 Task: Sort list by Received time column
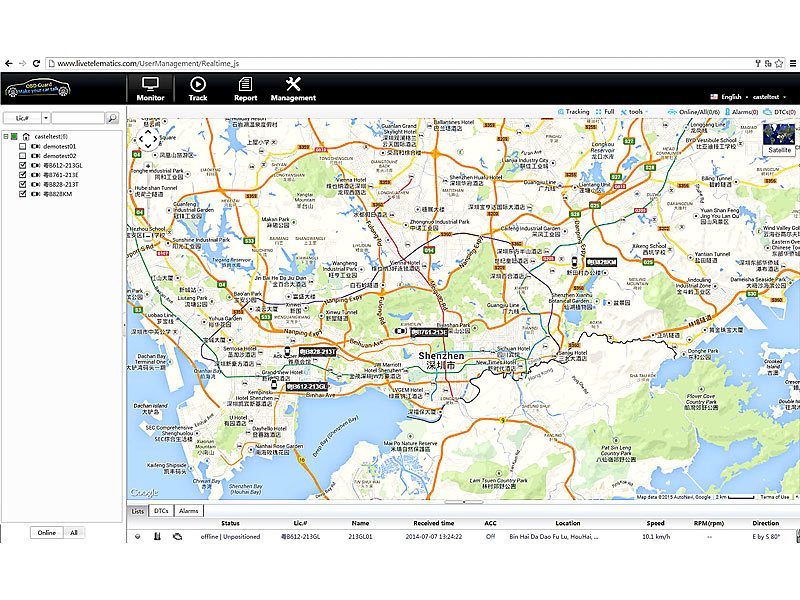434,523
